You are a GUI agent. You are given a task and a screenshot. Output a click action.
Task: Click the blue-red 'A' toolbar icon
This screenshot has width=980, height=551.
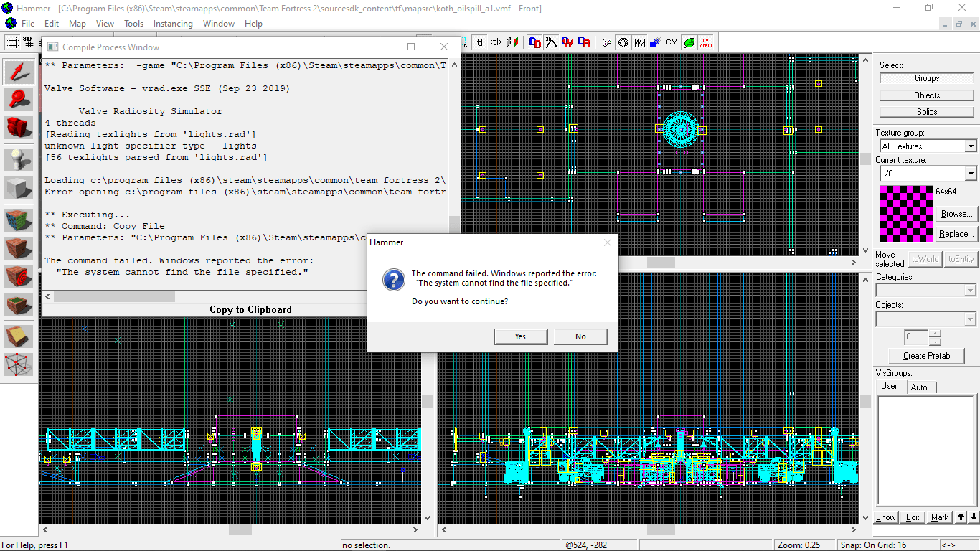click(584, 42)
